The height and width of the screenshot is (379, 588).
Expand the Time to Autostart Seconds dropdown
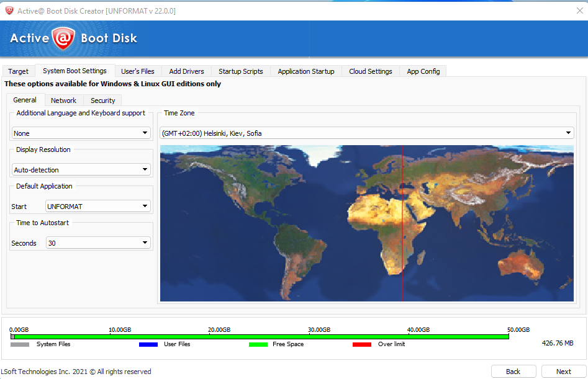(98, 243)
